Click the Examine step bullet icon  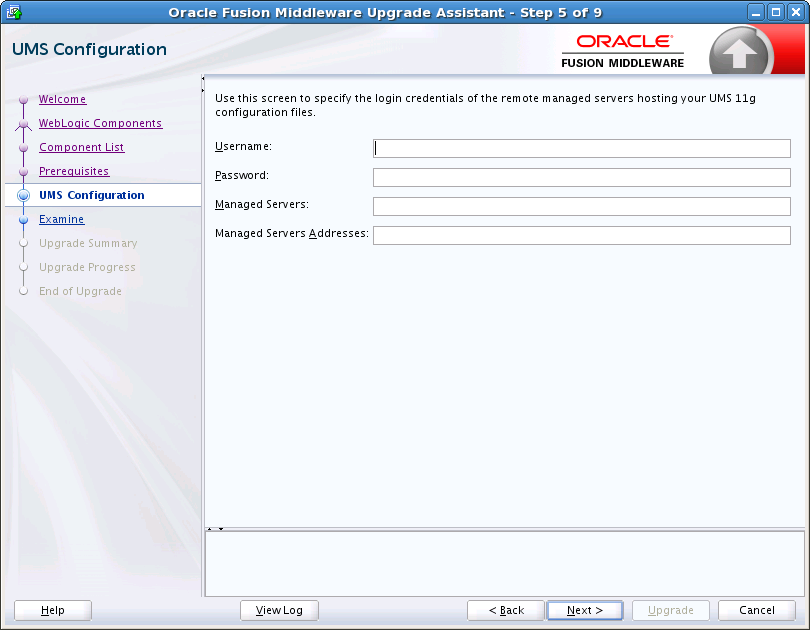point(23,219)
